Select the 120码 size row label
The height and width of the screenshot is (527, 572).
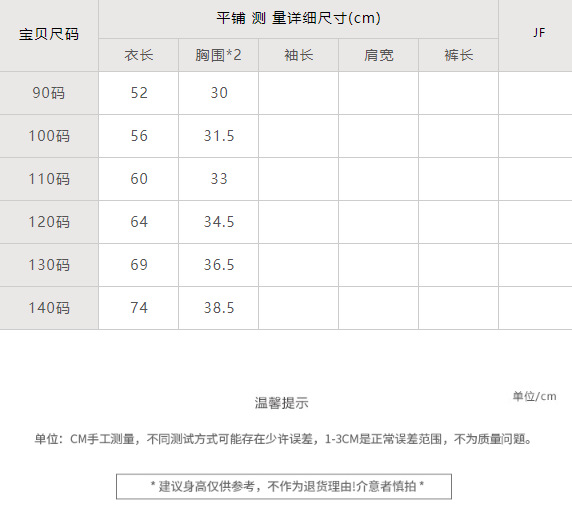pos(49,222)
